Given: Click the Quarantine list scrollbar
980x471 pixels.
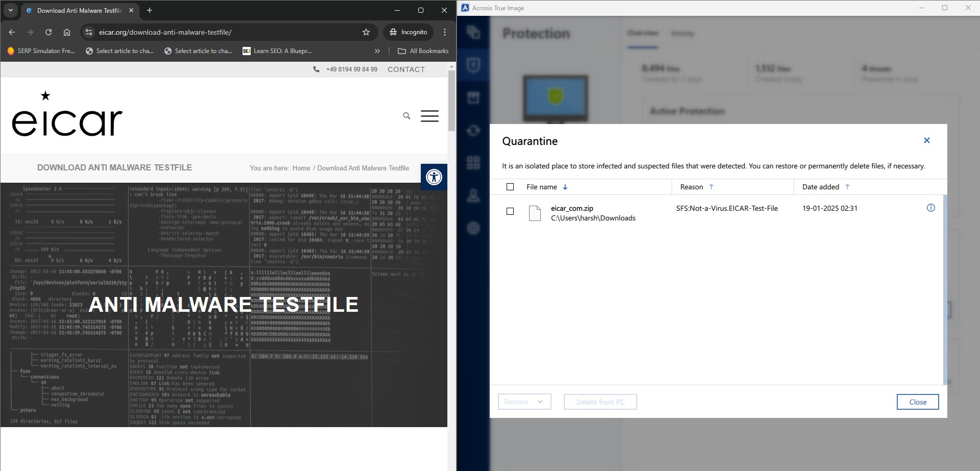Looking at the screenshot, I should 945,289.
